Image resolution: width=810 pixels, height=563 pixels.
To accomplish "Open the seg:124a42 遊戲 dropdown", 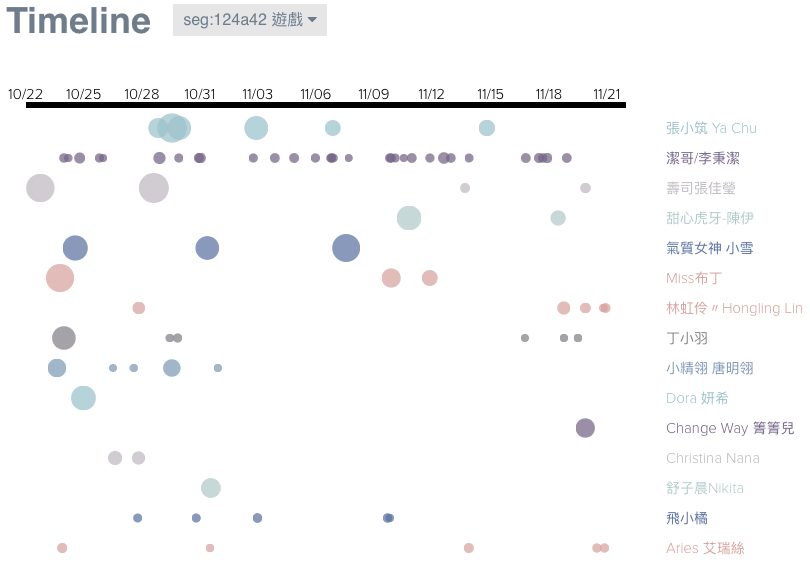I will [249, 20].
